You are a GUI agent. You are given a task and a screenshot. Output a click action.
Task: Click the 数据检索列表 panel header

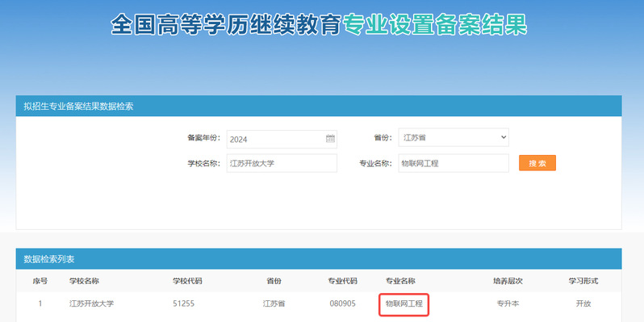tap(319, 259)
